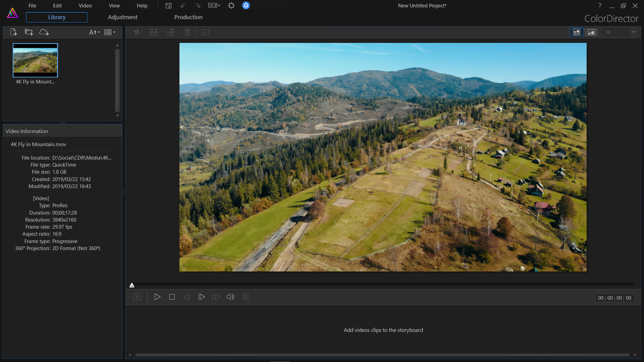Screen dimensions: 644x362
Task: Open the ColorDirector settings gear
Action: click(x=231, y=5)
